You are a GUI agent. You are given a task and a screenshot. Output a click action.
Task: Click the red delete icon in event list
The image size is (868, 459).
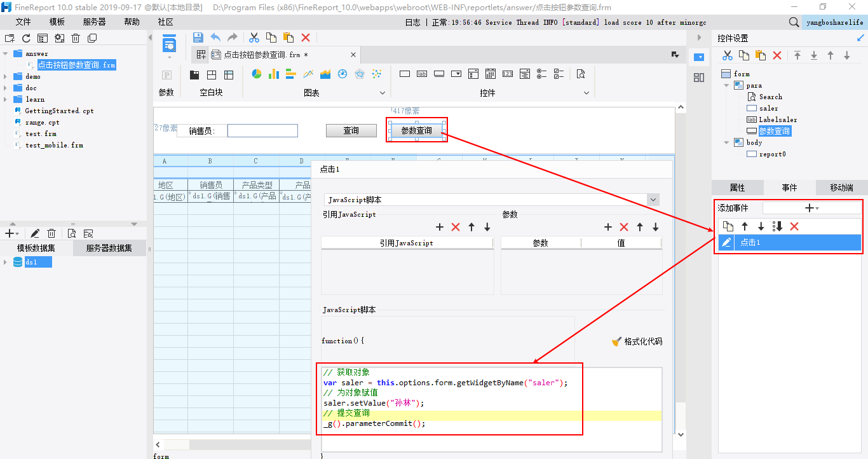tap(794, 226)
